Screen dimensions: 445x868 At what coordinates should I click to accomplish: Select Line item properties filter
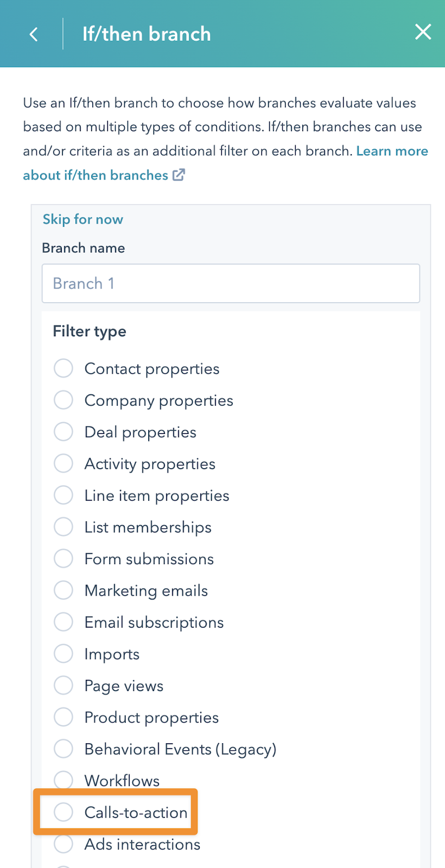(x=63, y=495)
